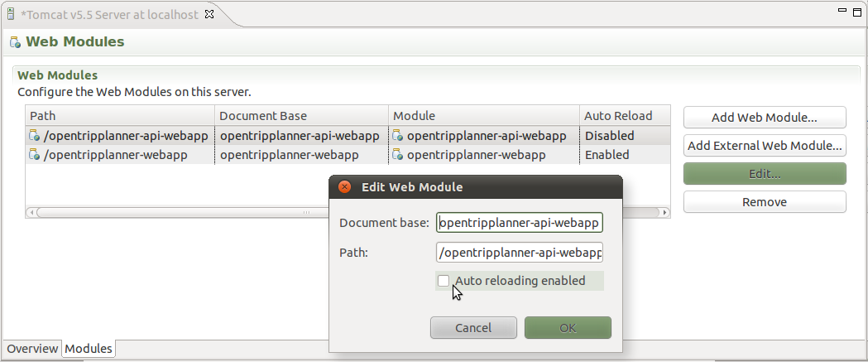Enable the Auto reloading checkbox
The image size is (868, 362).
[x=444, y=281]
